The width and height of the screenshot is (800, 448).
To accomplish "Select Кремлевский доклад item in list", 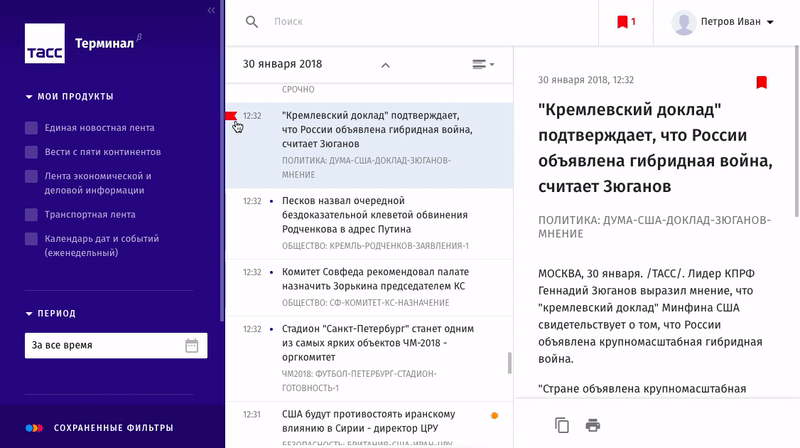I will [369, 145].
